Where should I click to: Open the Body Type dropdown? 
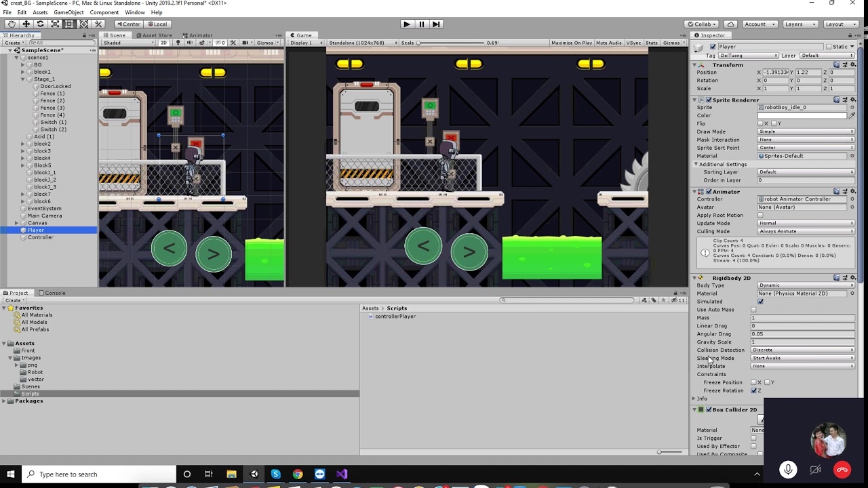[806, 285]
